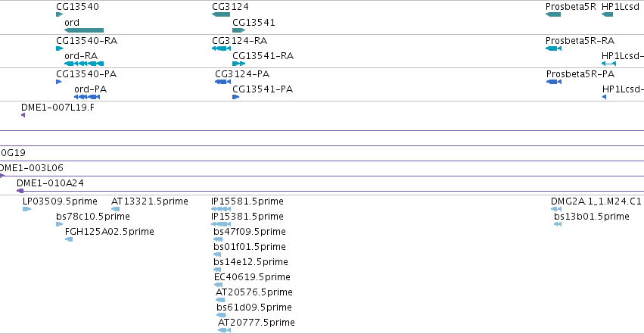Image resolution: width=644 pixels, height=334 pixels.
Task: Click the LP03509.5prime EST arrow
Action: point(26,209)
